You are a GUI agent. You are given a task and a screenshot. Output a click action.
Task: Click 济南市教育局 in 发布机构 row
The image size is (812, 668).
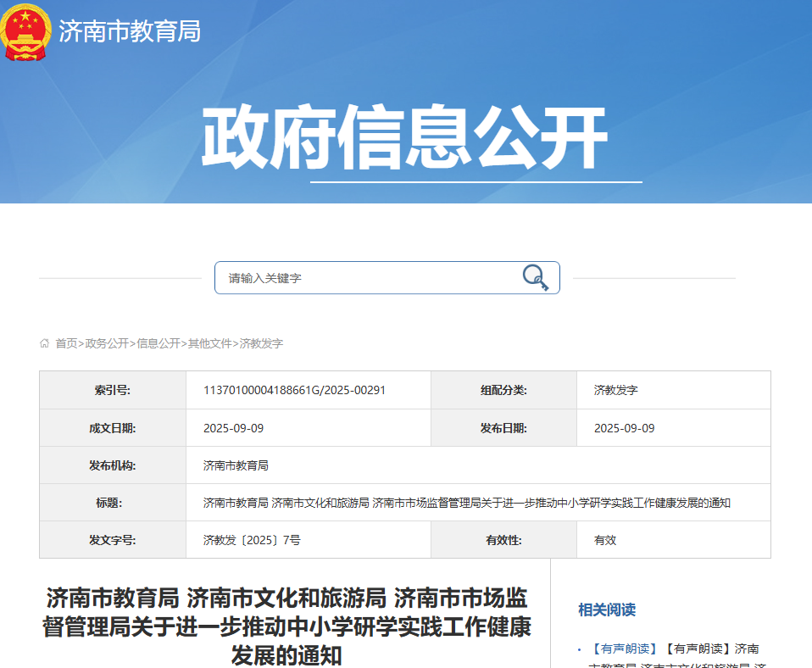(x=236, y=465)
